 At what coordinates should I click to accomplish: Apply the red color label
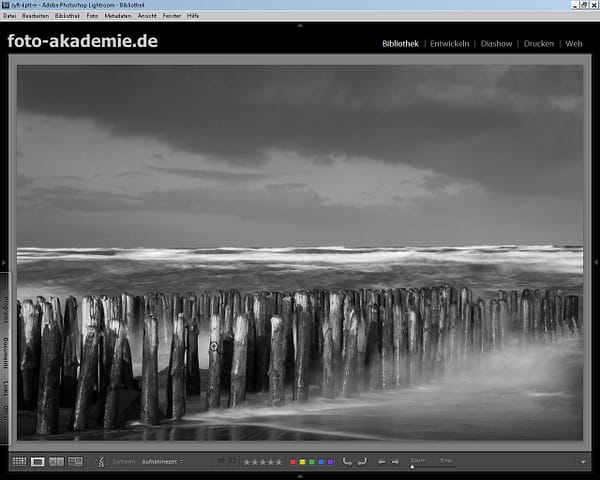pos(292,462)
